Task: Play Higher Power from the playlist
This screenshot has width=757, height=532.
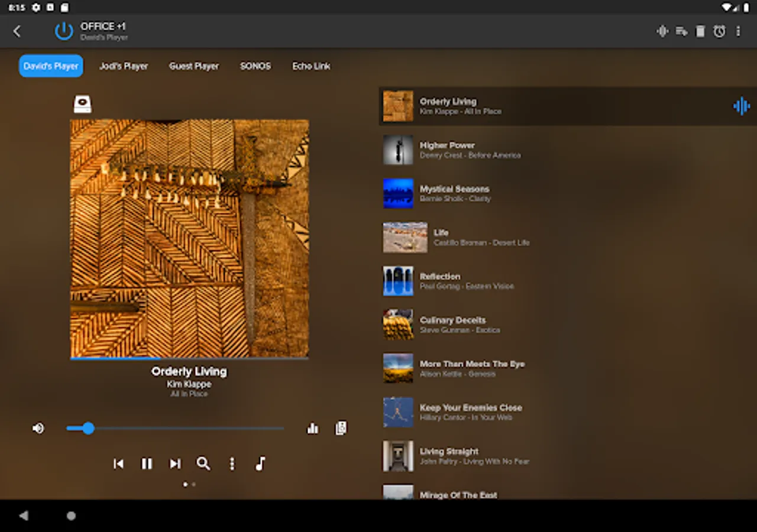Action: (x=568, y=150)
